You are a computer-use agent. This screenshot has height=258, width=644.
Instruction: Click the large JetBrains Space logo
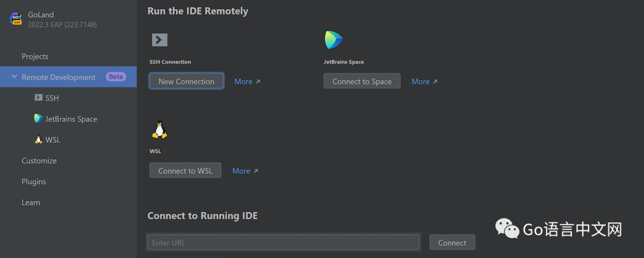pos(333,40)
